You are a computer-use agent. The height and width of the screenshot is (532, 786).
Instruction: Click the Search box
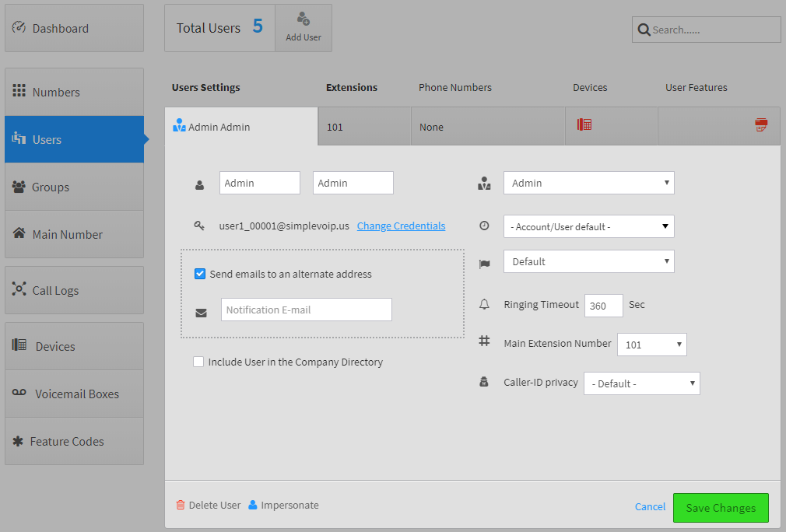click(707, 30)
